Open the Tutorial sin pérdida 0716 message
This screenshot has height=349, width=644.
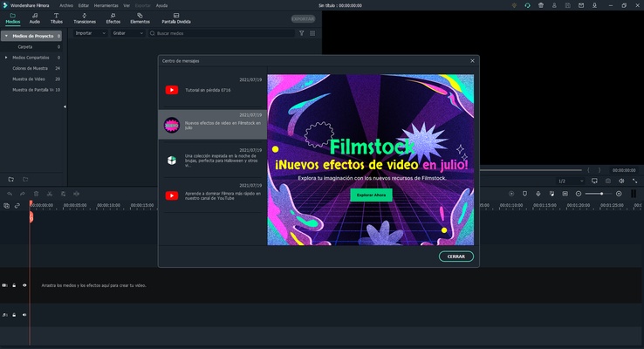(212, 91)
